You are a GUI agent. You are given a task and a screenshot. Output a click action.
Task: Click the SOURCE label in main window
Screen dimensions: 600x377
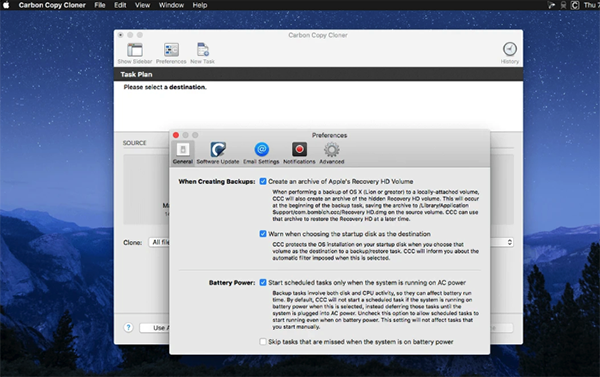click(134, 143)
